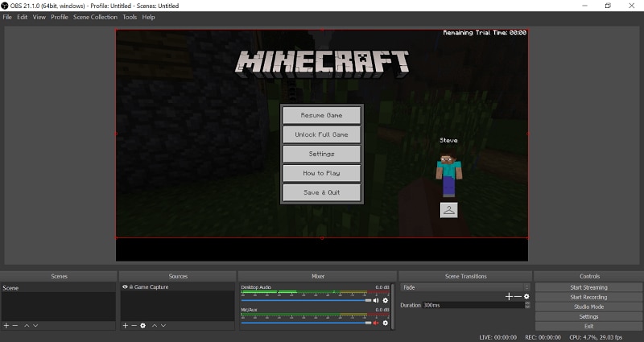Click LIVE: 00:00:00 status text
Image resolution: width=644 pixels, height=342 pixels.
point(497,337)
